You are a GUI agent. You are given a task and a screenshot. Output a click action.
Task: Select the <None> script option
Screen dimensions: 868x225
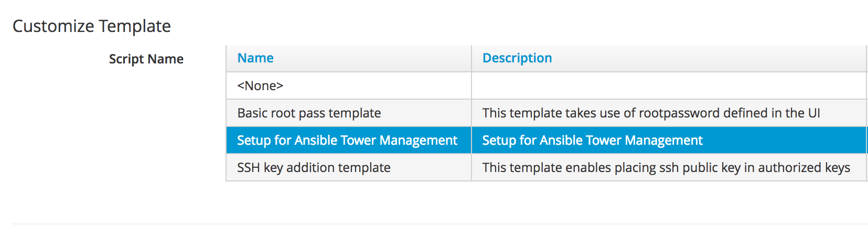click(260, 86)
